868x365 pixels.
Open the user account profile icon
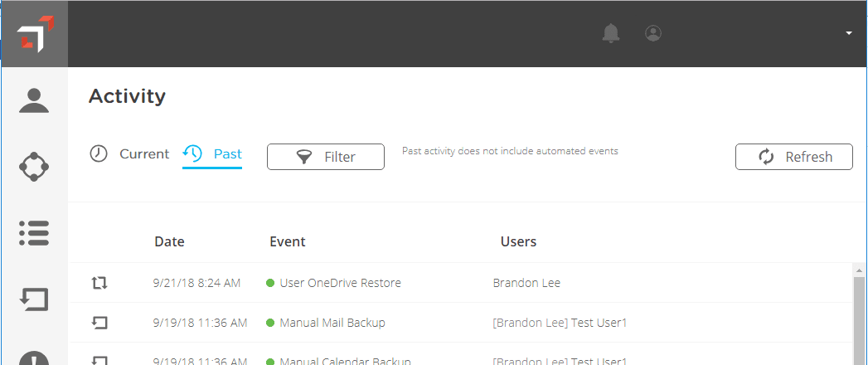pos(653,33)
